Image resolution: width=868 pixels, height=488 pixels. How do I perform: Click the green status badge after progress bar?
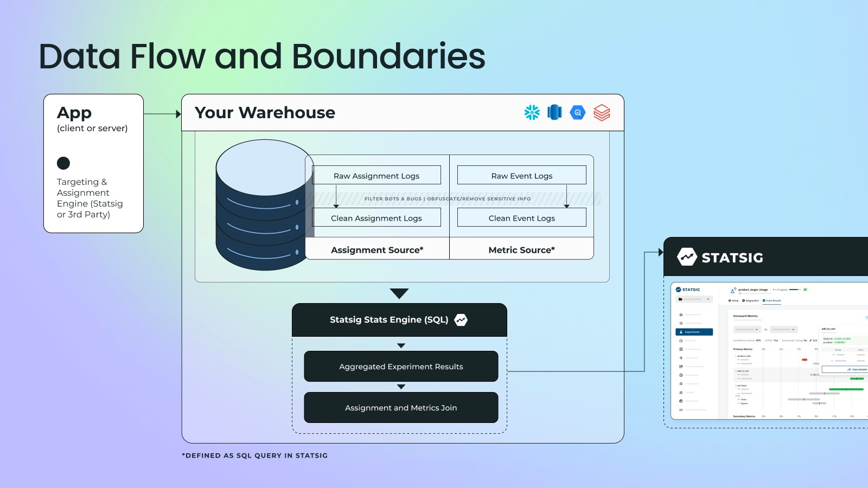coord(805,290)
